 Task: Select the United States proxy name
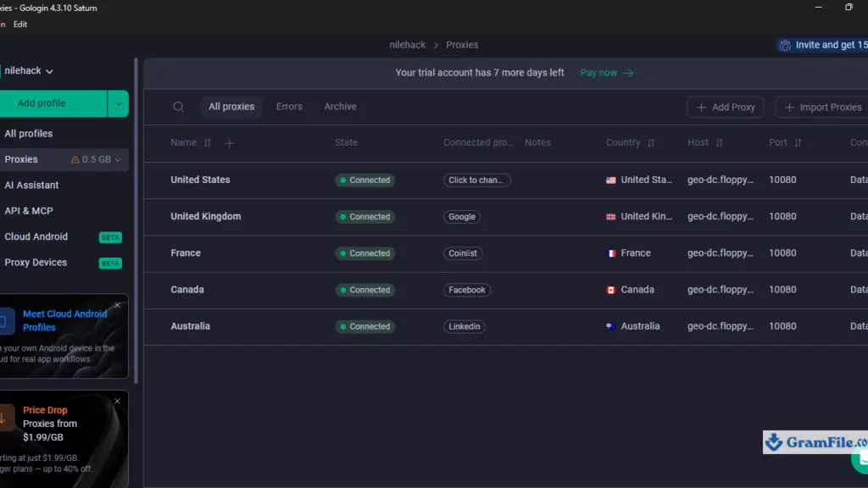pyautogui.click(x=200, y=180)
